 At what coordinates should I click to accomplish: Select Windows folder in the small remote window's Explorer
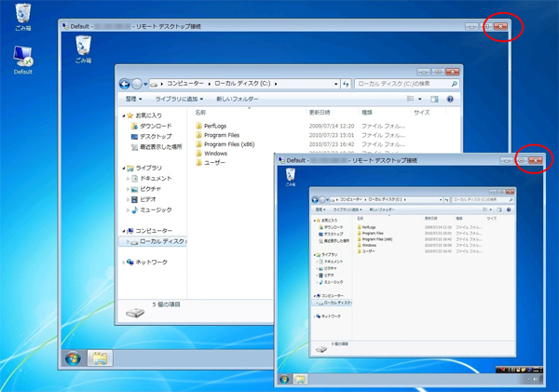tap(367, 245)
